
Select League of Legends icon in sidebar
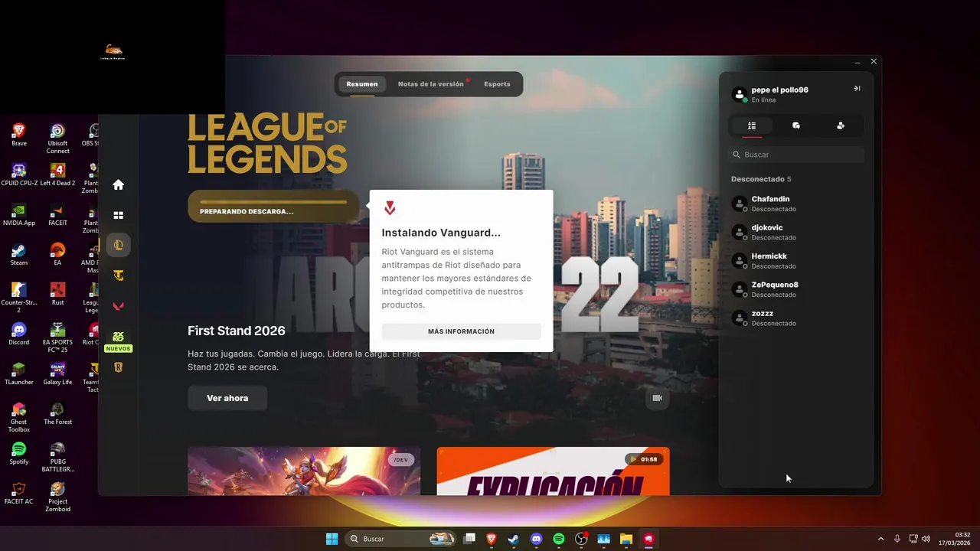119,245
